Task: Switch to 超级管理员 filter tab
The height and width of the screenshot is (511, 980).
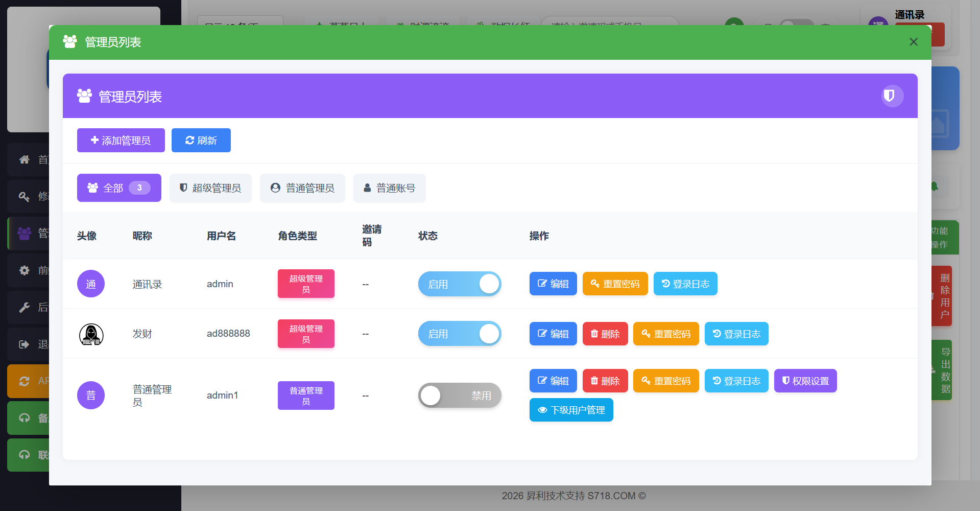Action: click(x=210, y=188)
